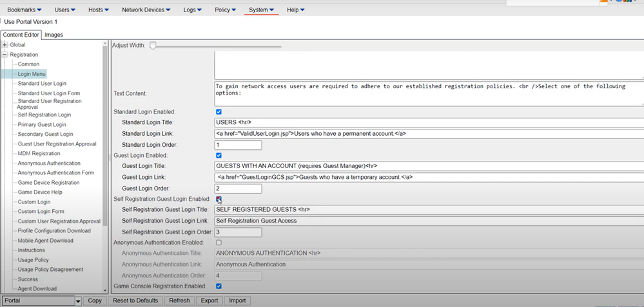The image size is (644, 307).
Task: Open the Logs menu
Action: click(x=193, y=10)
